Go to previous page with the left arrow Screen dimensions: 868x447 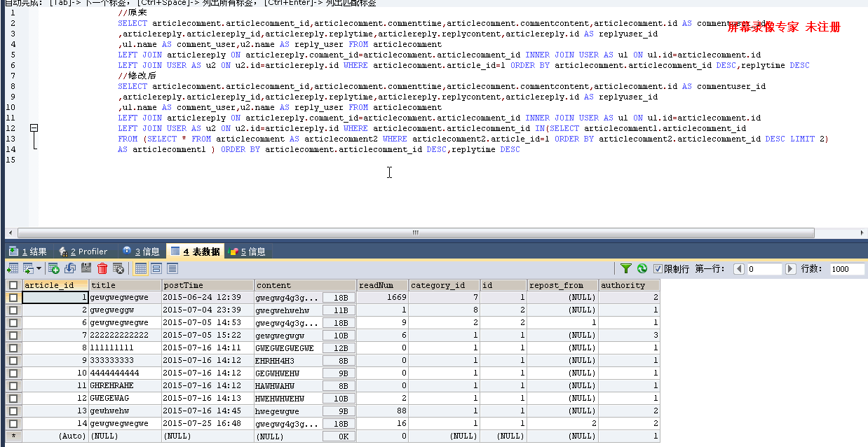[x=739, y=269]
